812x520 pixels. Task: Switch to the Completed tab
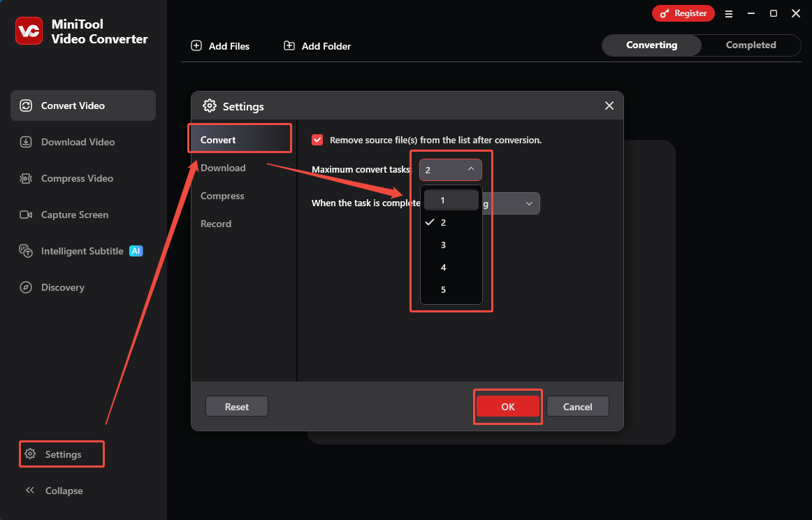(x=751, y=45)
